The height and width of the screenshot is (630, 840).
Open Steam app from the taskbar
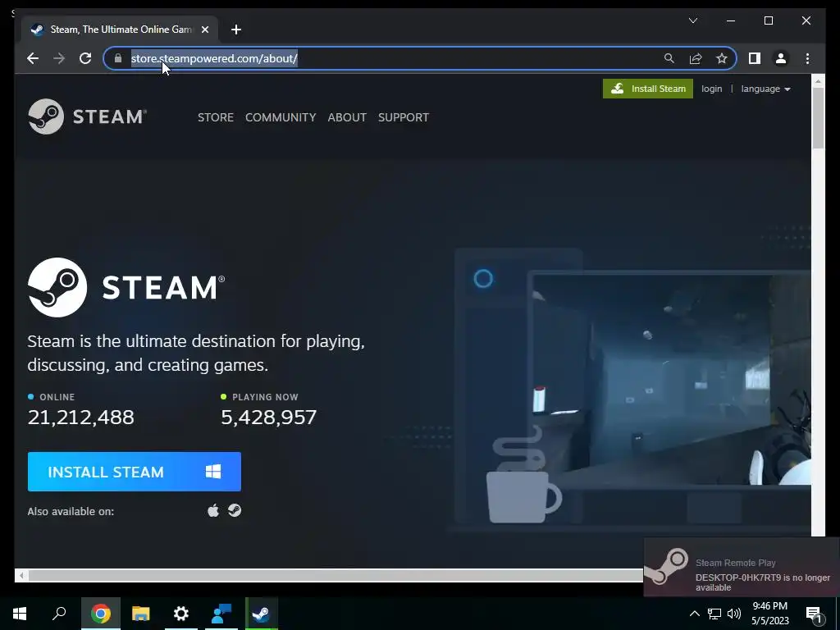tap(262, 614)
